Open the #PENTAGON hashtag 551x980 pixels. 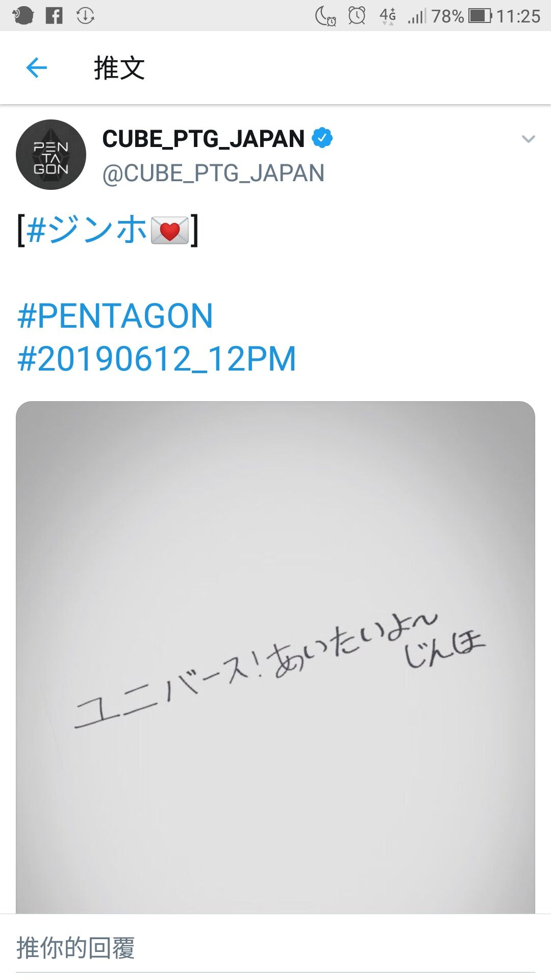tap(115, 316)
